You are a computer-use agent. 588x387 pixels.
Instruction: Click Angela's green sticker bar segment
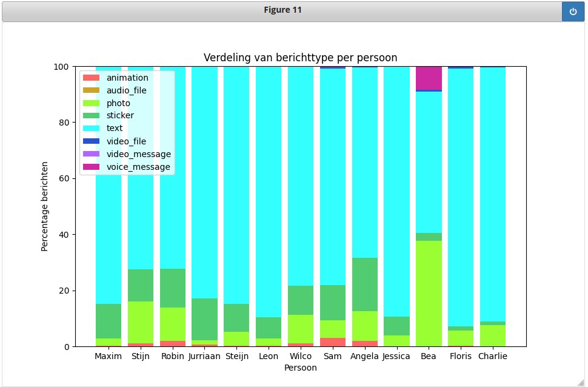(364, 284)
